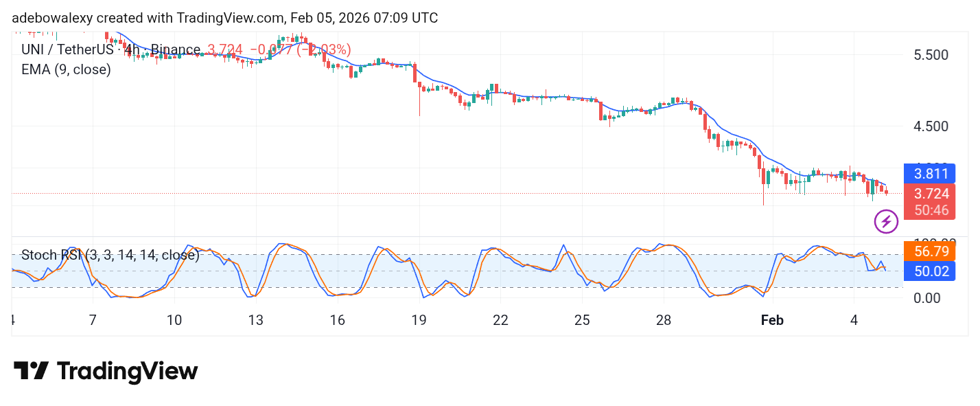Click the blue 3.811 EMA price tag
This screenshot has height=406, width=980.
point(929,174)
